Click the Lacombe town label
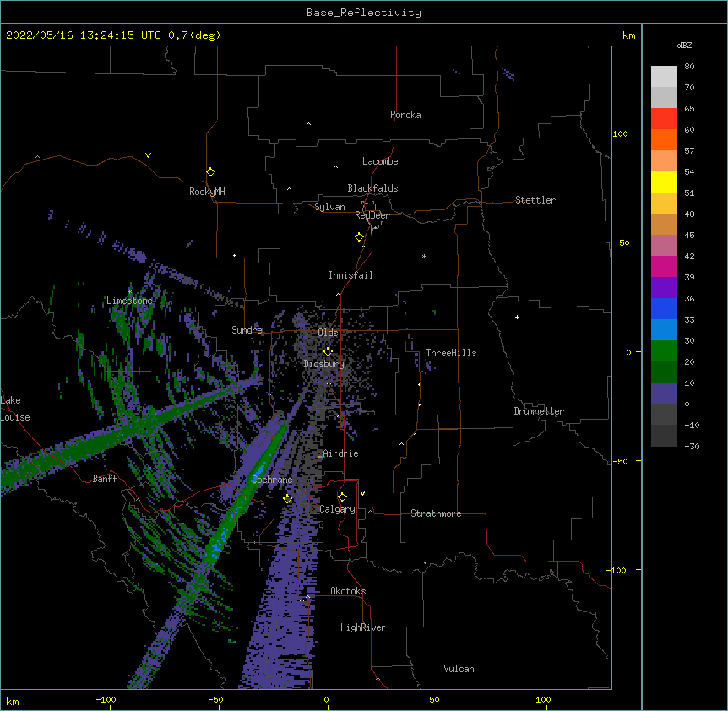The width and height of the screenshot is (728, 711). 380,161
